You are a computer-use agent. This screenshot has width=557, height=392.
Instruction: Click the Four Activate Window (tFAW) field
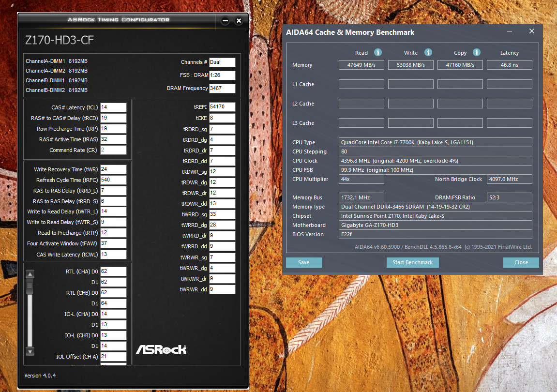113,243
